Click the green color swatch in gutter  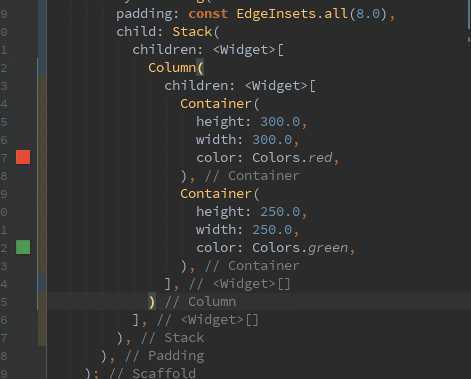pyautogui.click(x=23, y=247)
